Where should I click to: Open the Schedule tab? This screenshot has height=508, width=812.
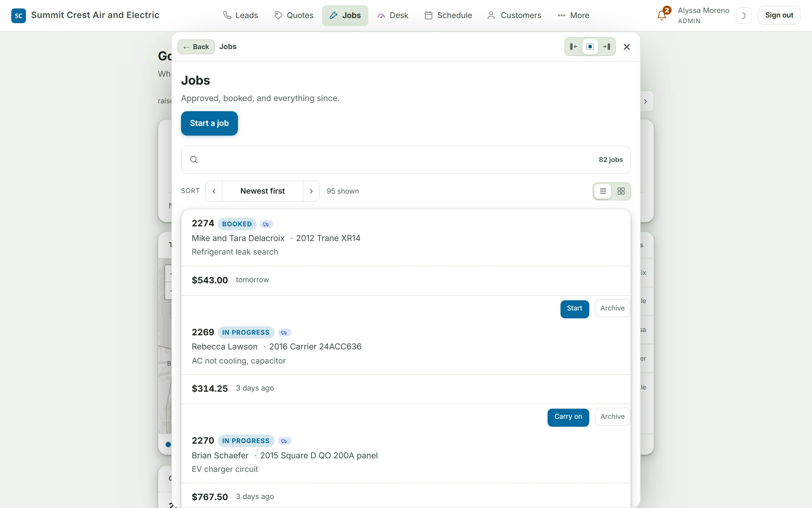tap(448, 16)
